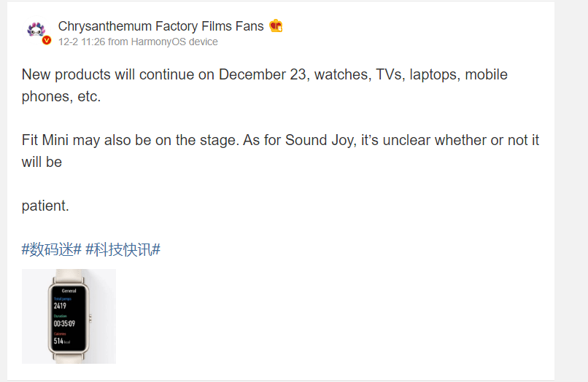Click the word 'from' before HarmonyOS
The height and width of the screenshot is (382, 588).
(117, 42)
